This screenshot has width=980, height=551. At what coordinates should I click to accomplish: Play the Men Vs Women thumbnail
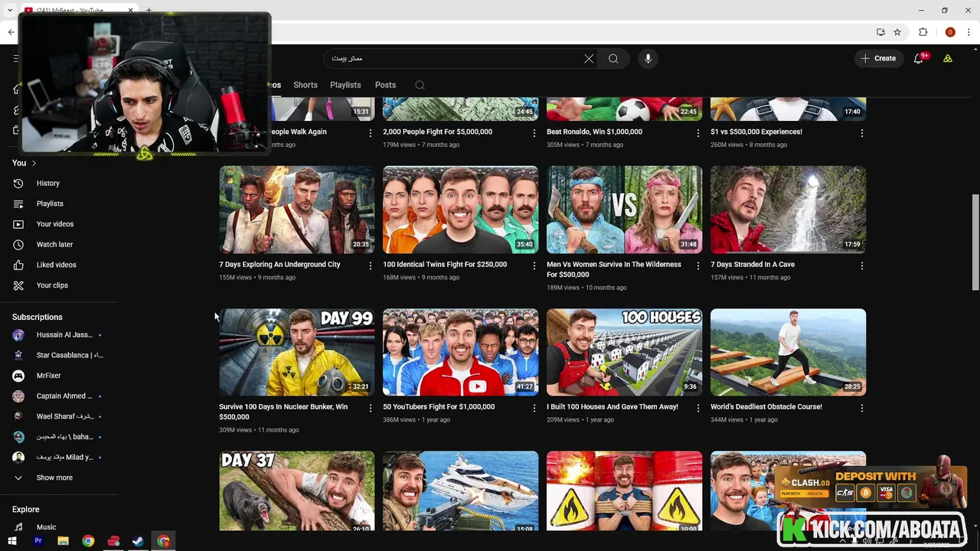click(x=624, y=210)
